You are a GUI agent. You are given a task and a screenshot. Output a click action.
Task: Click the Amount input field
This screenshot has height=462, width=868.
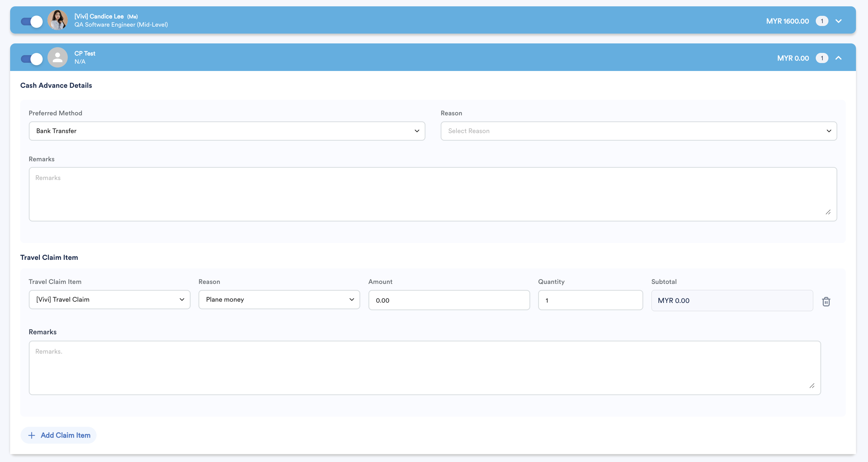pyautogui.click(x=449, y=300)
